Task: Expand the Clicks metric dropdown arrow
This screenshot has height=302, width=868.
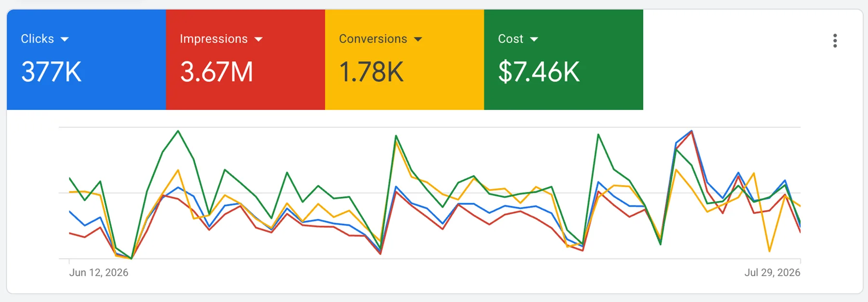Action: (x=65, y=40)
